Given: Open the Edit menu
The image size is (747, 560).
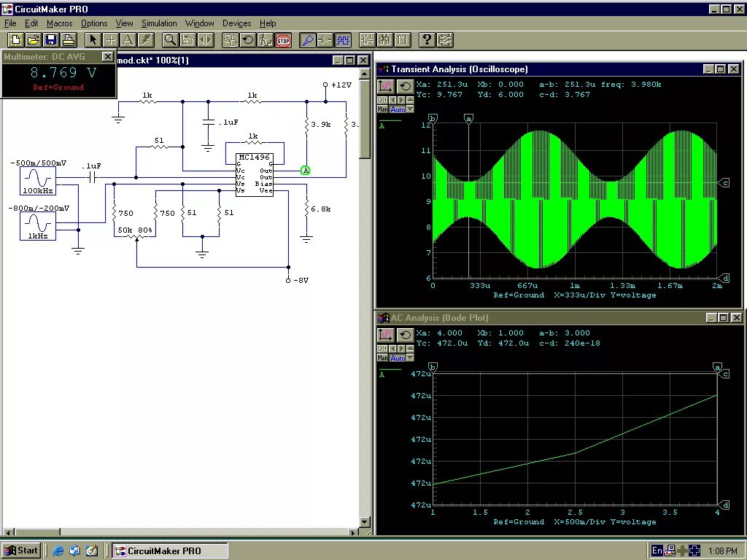Looking at the screenshot, I should point(31,23).
